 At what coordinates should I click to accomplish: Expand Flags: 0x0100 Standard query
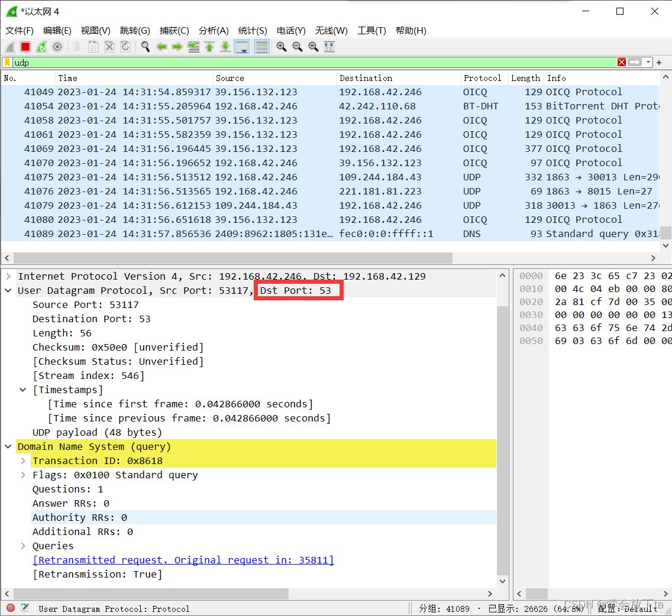[x=23, y=475]
